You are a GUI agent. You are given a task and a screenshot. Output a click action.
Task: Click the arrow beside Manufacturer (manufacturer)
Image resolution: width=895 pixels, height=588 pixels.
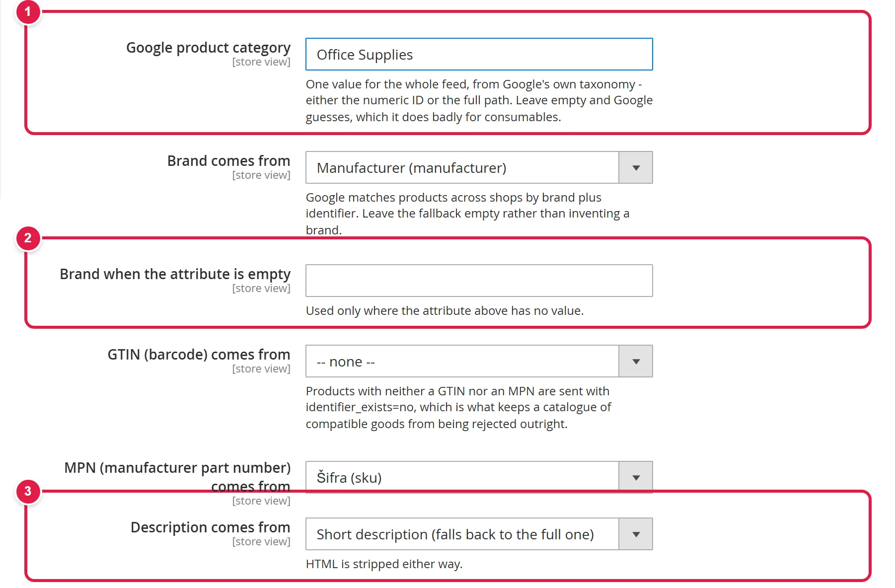pyautogui.click(x=636, y=167)
